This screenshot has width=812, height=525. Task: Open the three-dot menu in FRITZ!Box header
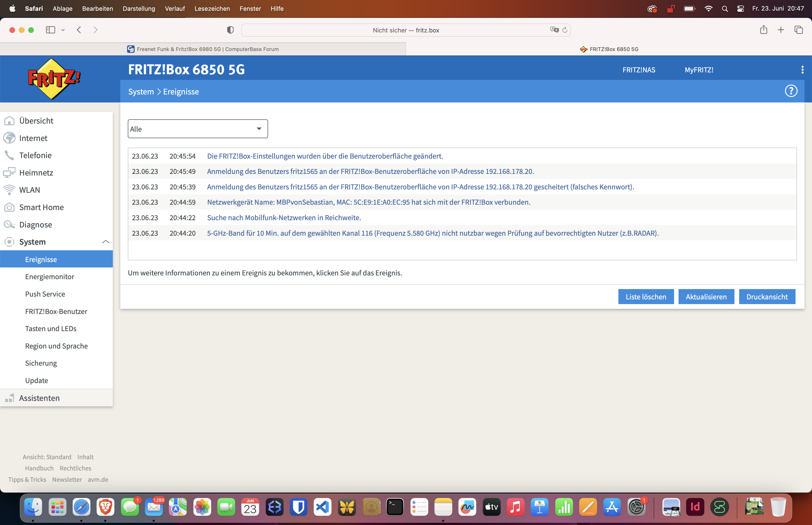(802, 70)
